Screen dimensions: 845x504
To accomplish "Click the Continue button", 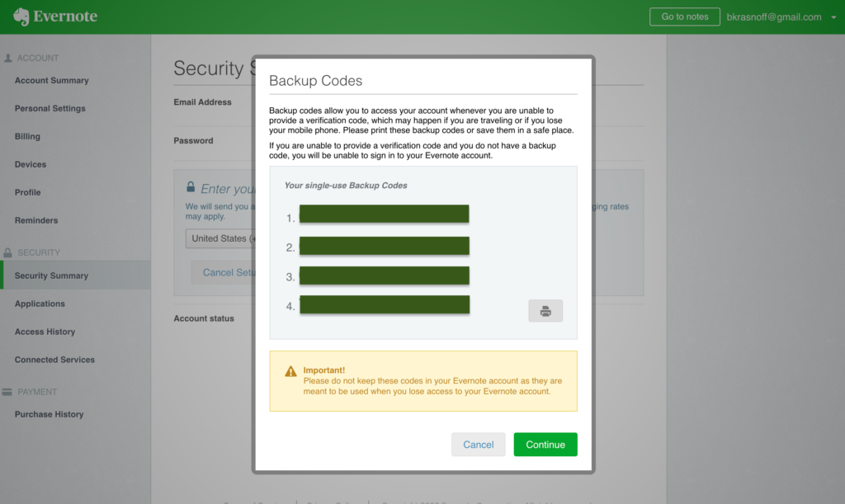I will pos(545,444).
